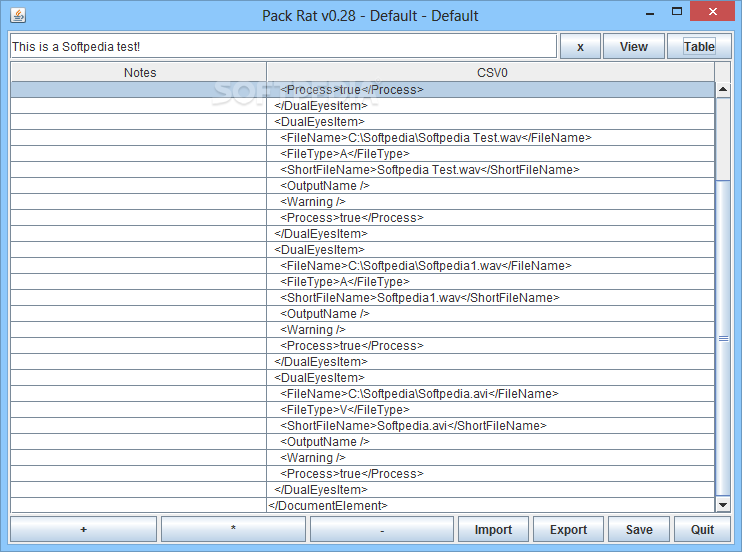The image size is (742, 552).
Task: Add a row with the + button
Action: 83,529
